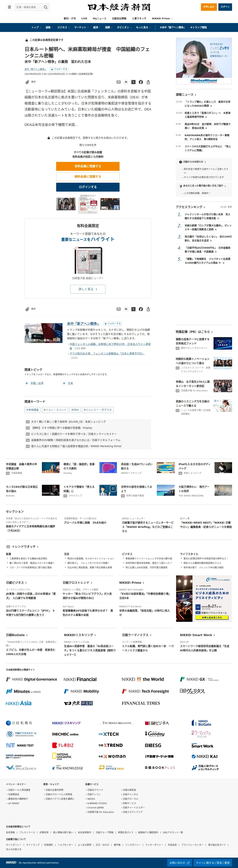Screen dimensions: 238x868
Task: Click the magnifying glass search icon
Action: click(46, 7)
